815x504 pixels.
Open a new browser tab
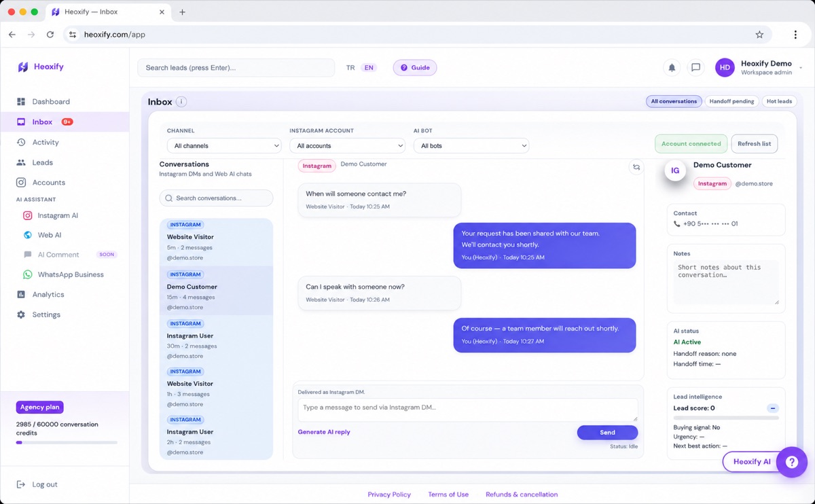coord(182,12)
